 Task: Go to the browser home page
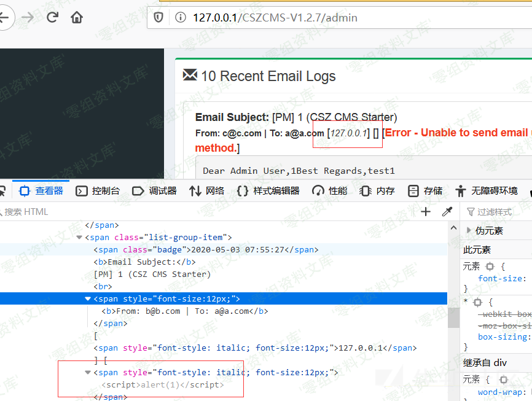pyautogui.click(x=77, y=17)
